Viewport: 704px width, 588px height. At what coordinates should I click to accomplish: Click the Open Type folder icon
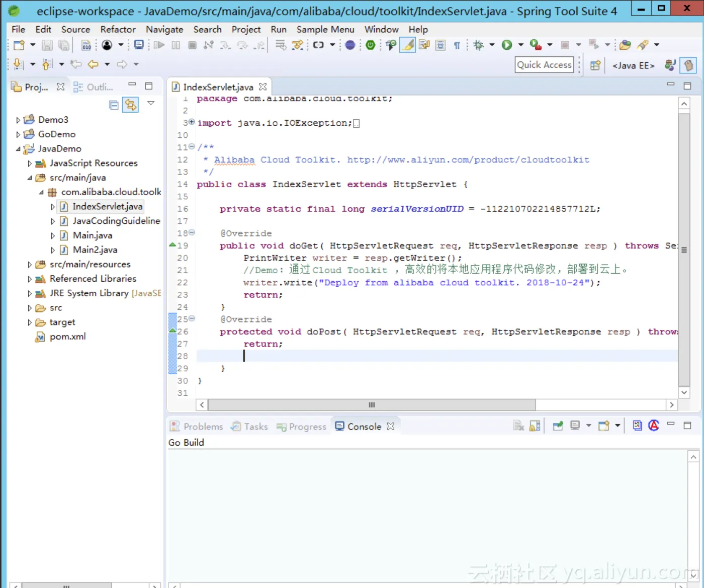[625, 45]
